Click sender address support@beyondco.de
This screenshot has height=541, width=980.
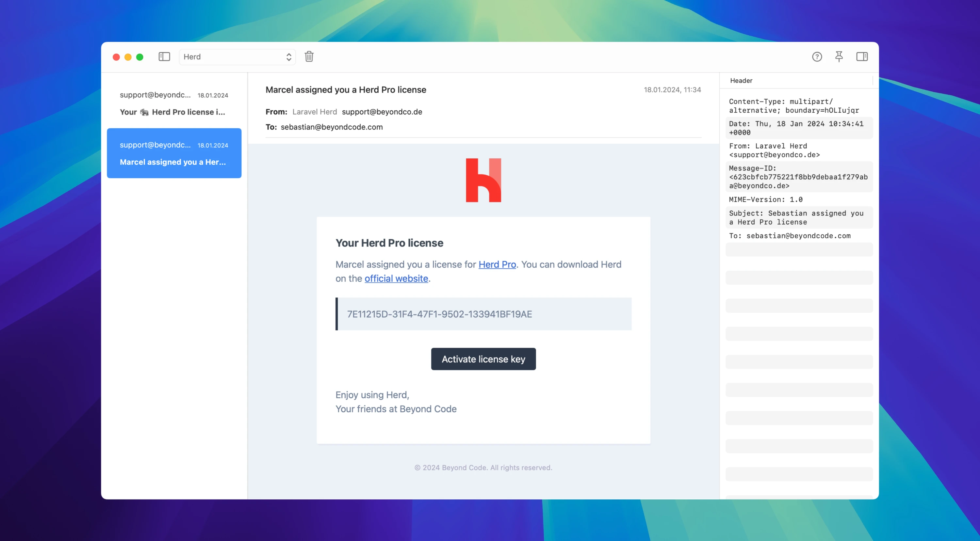tap(382, 112)
